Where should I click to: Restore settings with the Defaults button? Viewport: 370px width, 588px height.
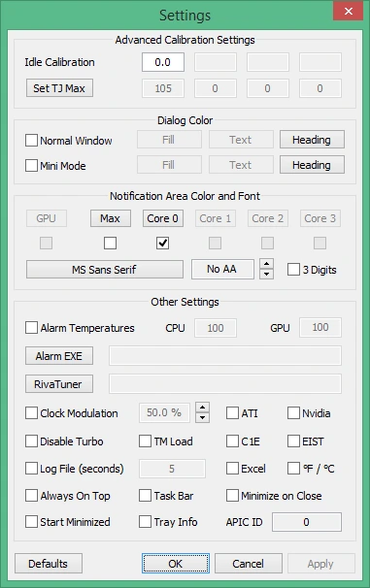[49, 564]
